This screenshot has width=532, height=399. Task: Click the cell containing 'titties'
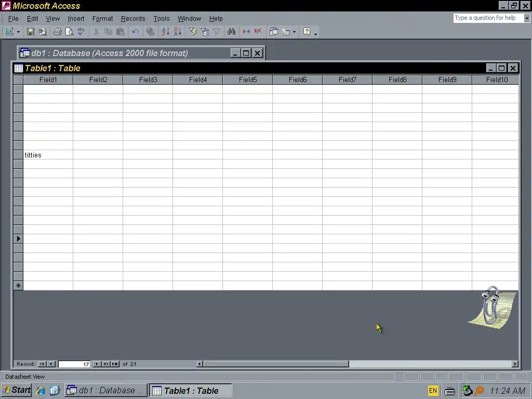(48, 155)
